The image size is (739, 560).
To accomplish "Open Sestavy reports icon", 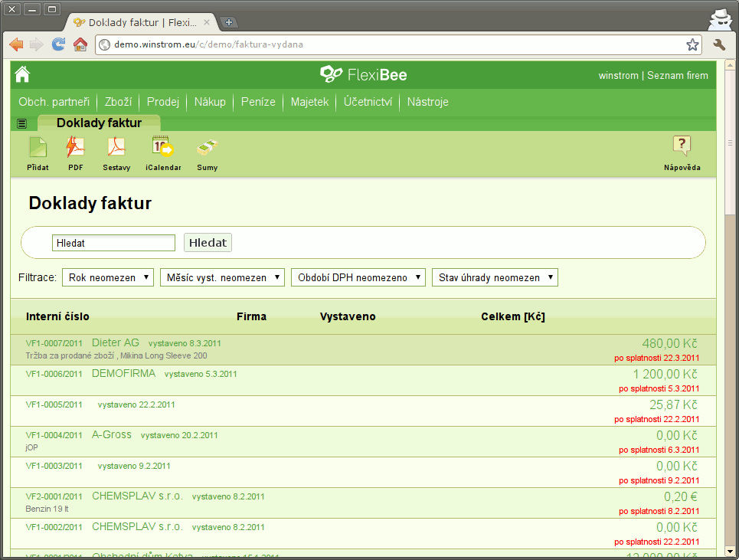I will point(116,147).
